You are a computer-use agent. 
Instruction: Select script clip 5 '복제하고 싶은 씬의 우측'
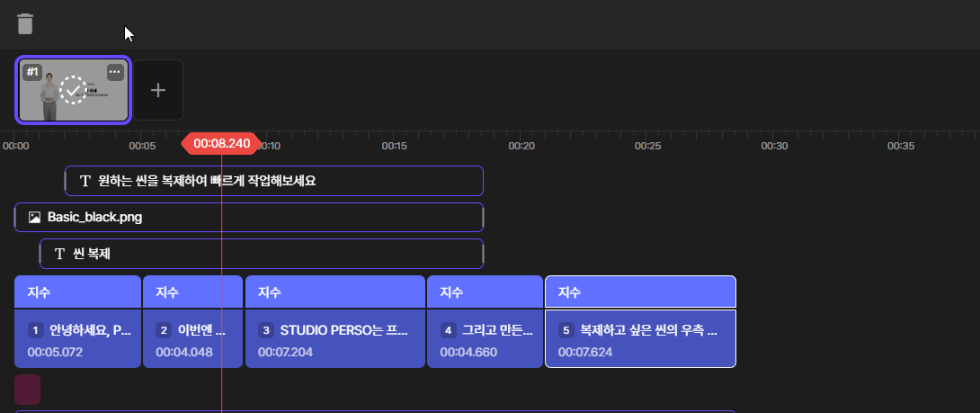(x=640, y=339)
